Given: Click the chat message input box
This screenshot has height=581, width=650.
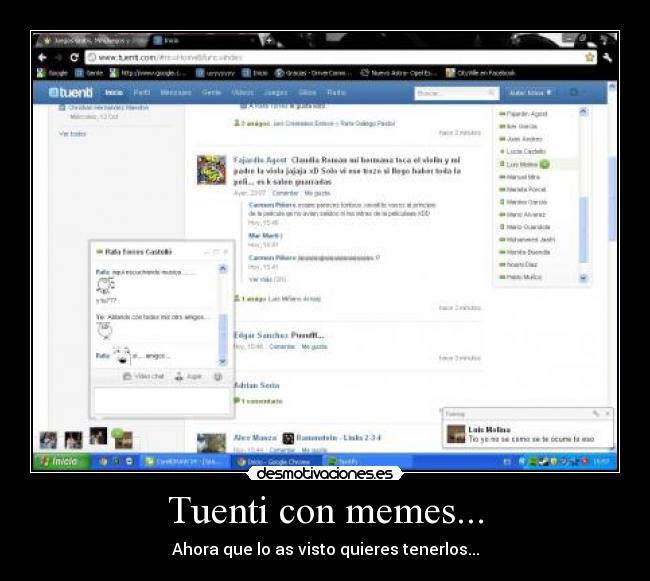Looking at the screenshot, I should [x=162, y=400].
